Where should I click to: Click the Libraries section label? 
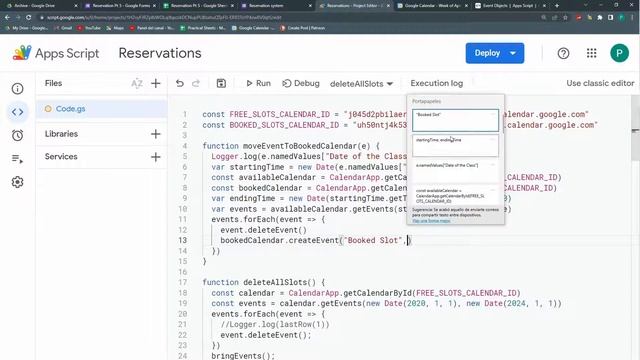point(61,134)
